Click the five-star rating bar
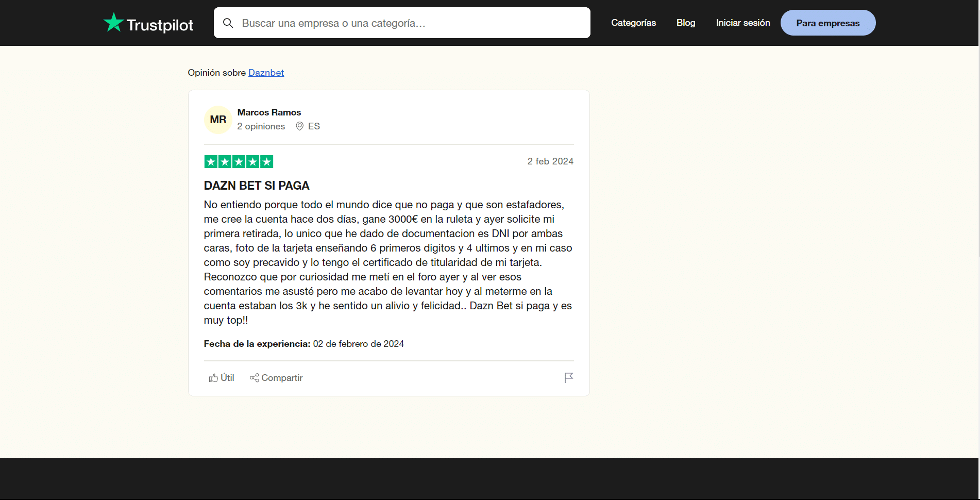980x500 pixels. pyautogui.click(x=239, y=161)
